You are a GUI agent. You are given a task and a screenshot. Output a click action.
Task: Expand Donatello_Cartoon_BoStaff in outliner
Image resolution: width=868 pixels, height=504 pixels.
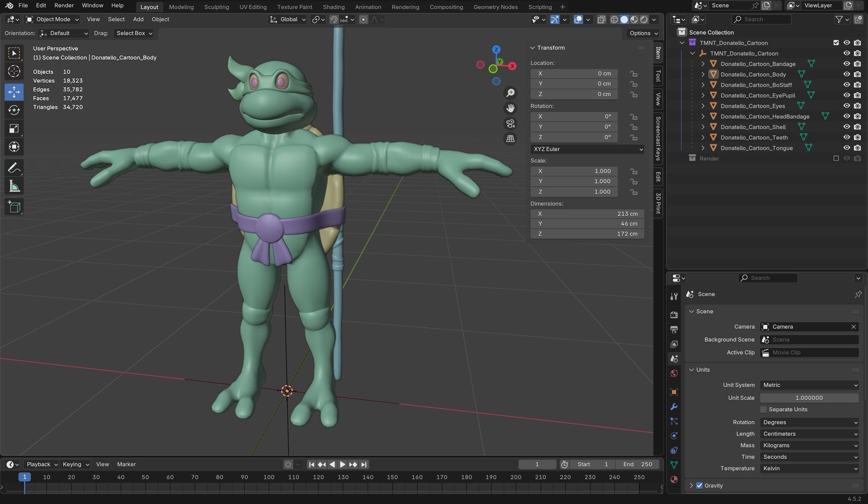click(x=703, y=85)
